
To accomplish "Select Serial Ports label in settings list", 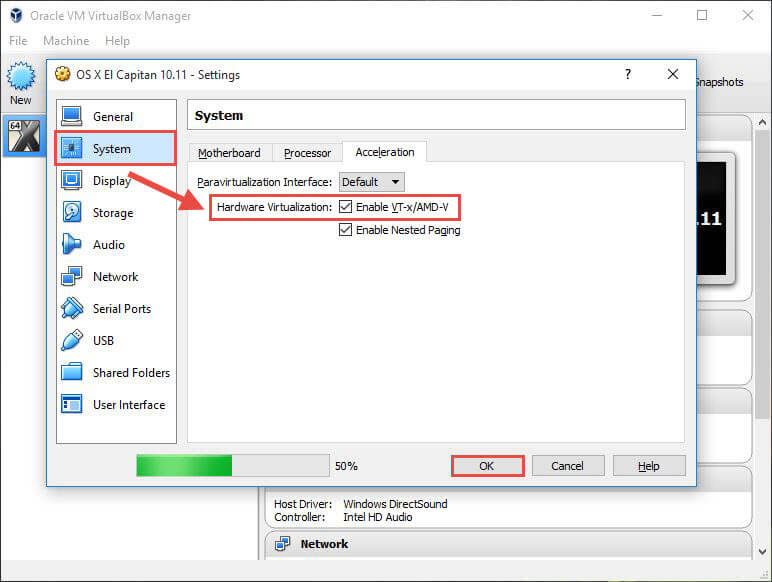I will pyautogui.click(x=122, y=308).
